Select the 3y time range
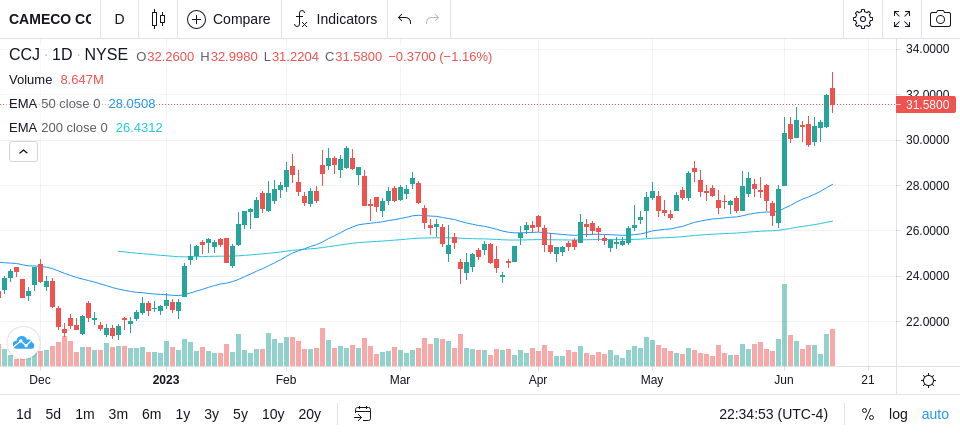Viewport: 960px width, 433px height. [211, 414]
